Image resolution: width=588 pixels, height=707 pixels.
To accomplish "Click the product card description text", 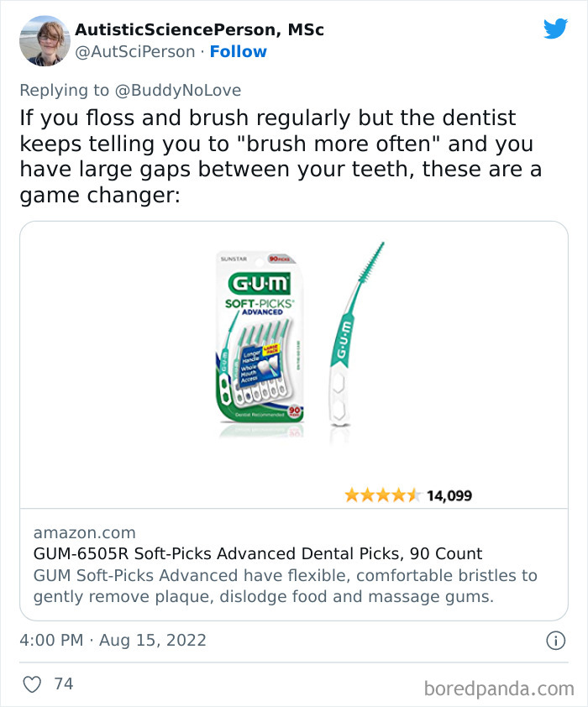I will (285, 586).
